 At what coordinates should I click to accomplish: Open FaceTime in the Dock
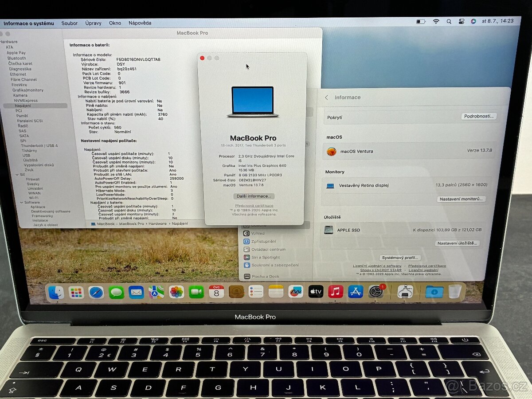[x=196, y=292]
